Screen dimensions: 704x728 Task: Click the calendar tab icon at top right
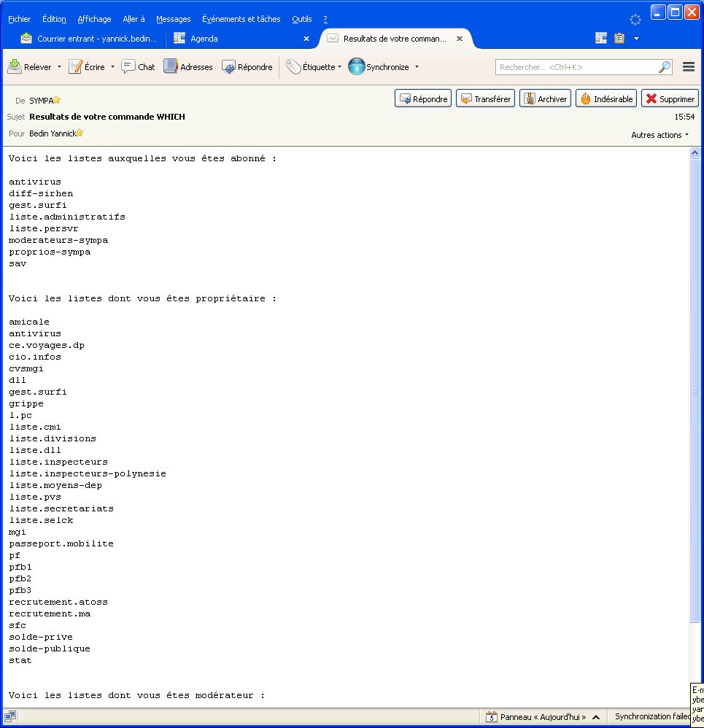[x=601, y=38]
